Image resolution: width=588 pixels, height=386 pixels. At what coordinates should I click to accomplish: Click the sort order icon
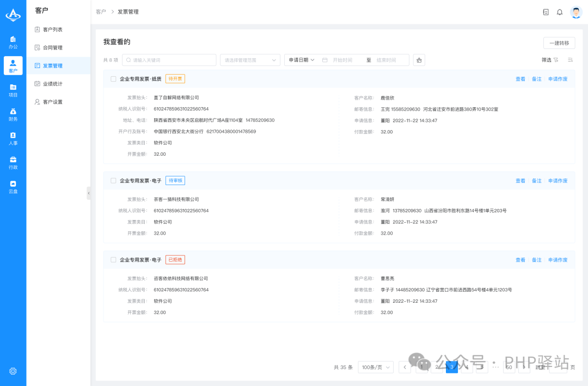pos(570,60)
